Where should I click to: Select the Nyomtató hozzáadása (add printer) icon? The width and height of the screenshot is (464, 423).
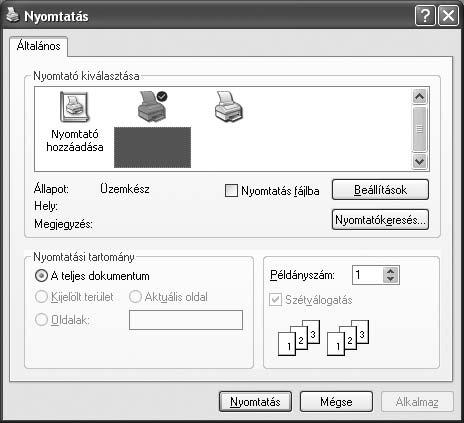click(74, 107)
